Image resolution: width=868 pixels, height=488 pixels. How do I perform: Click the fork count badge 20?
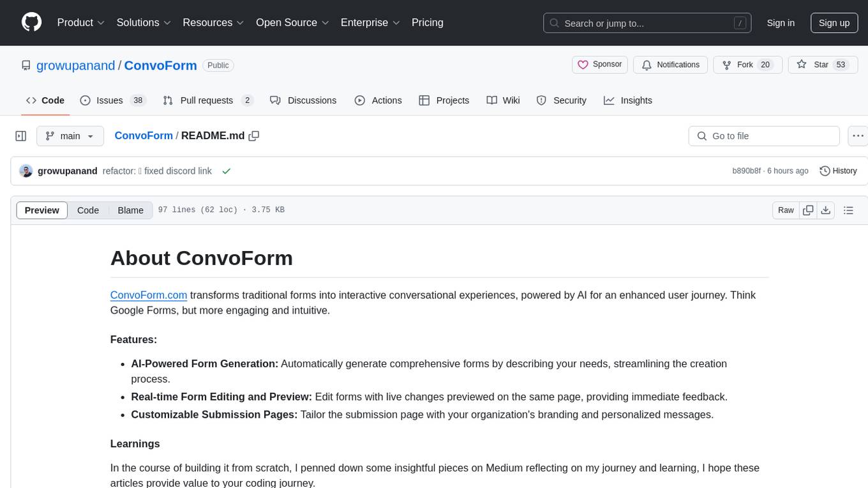766,65
